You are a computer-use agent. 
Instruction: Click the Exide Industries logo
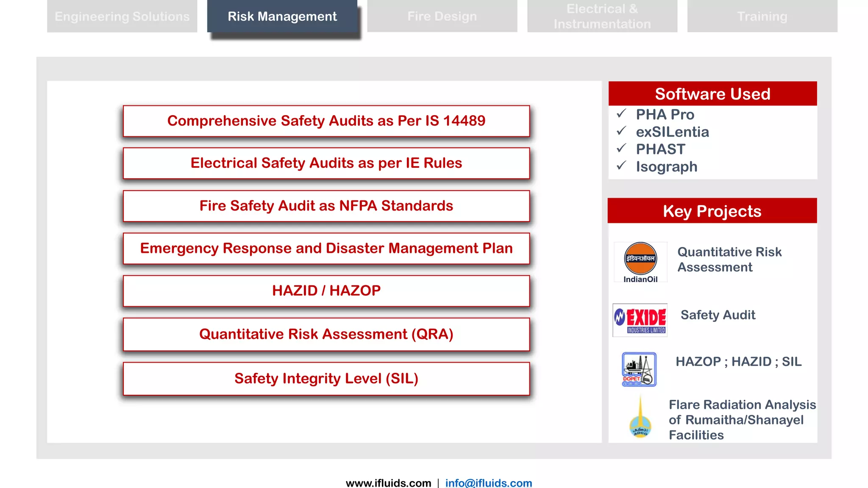tap(640, 320)
